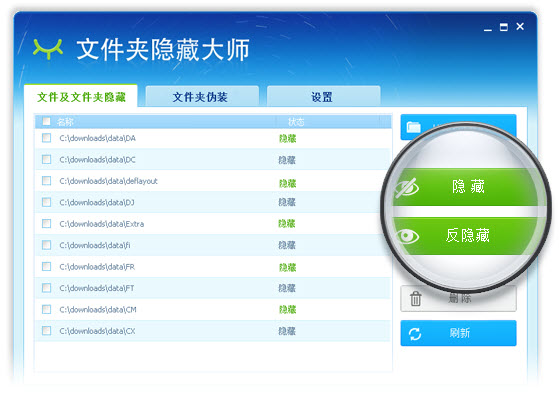Click the trash can icon
The width and height of the screenshot is (559, 399).
415,298
